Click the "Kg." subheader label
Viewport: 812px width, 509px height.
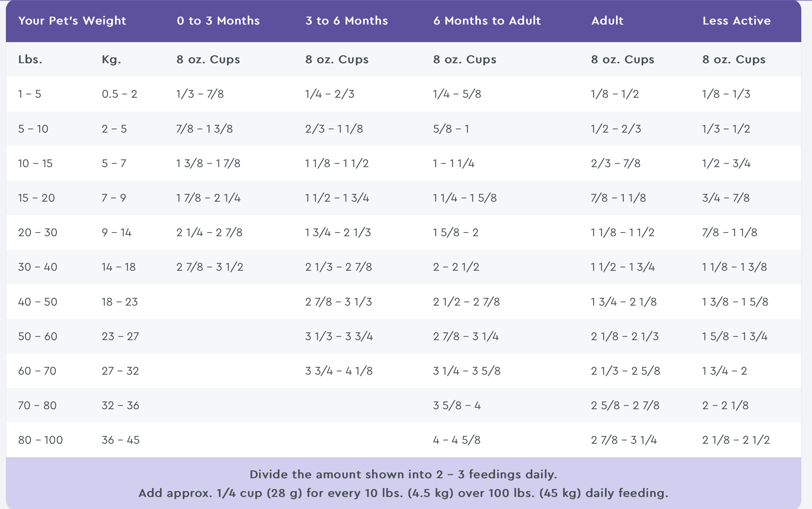111,59
